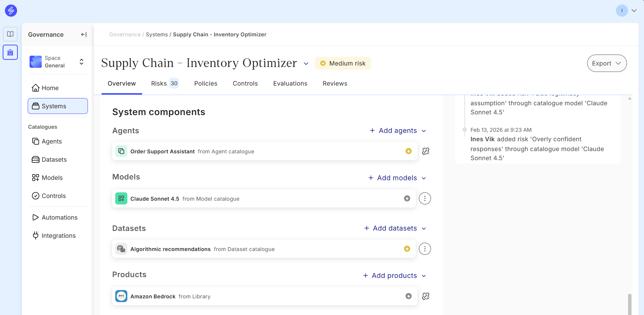This screenshot has height=315, width=644.
Task: Click the unlink icon beside Order Support Assistant
Action: (426, 151)
